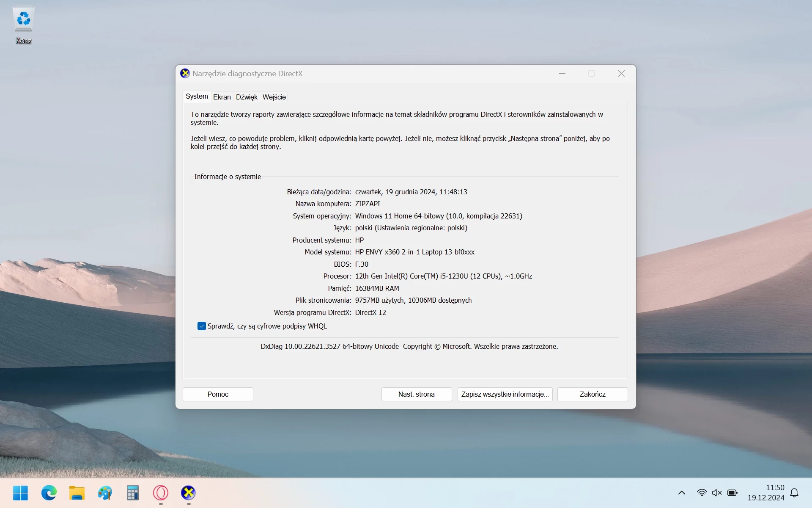Open the Paint app from taskbar
This screenshot has height=508, width=812.
point(104,493)
